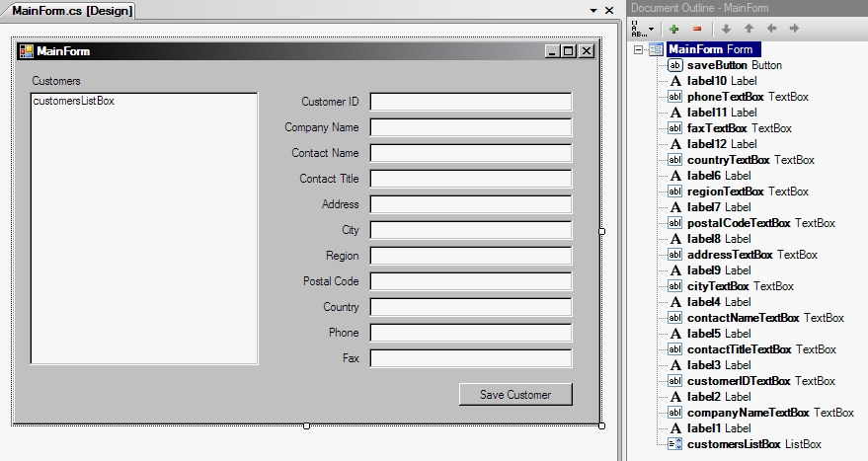868x461 pixels.
Task: Select phoneTextBox in the outline
Action: pyautogui.click(x=748, y=97)
